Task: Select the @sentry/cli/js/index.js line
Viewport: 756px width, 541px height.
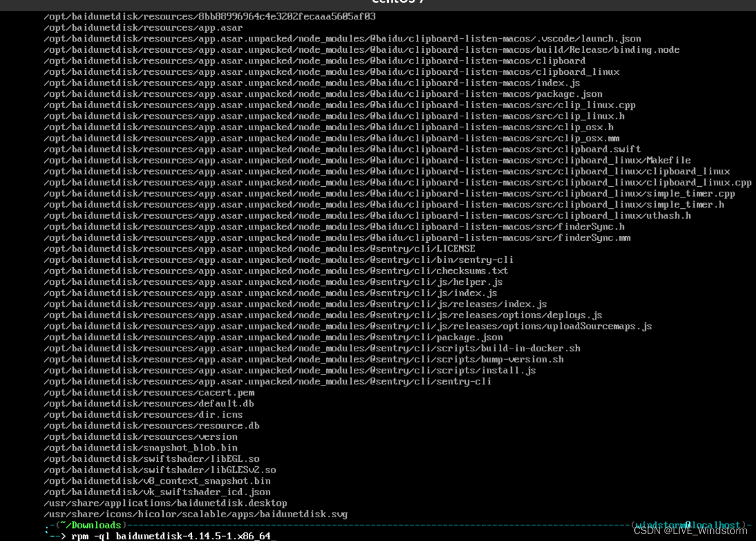Action: 270,293
